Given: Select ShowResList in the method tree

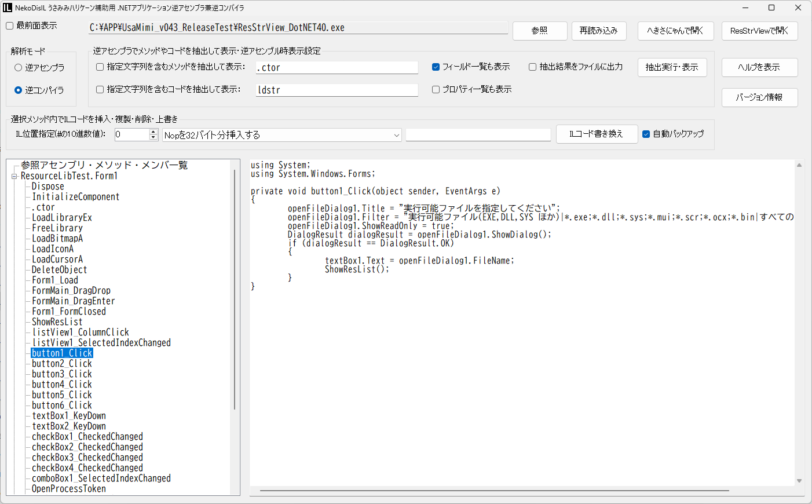Looking at the screenshot, I should coord(57,322).
